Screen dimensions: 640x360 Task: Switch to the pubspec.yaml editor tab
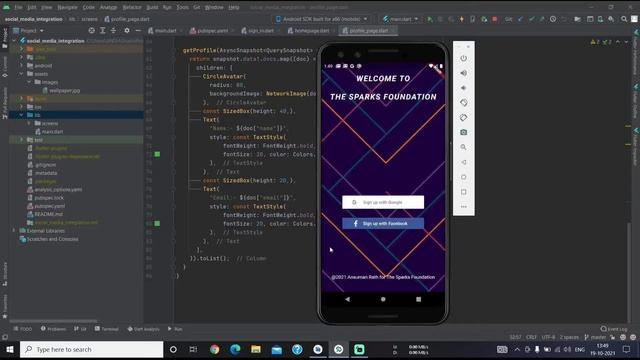(x=211, y=31)
